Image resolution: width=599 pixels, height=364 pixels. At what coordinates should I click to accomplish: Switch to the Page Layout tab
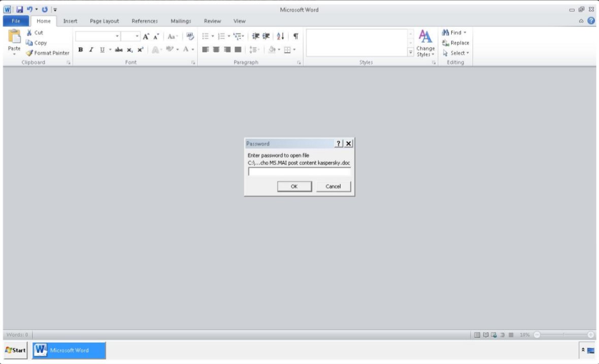tap(104, 21)
